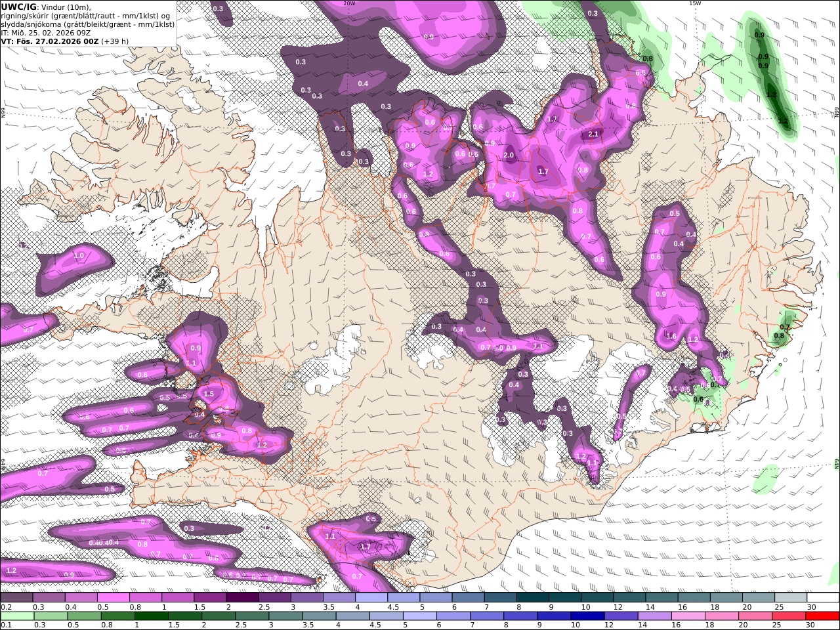
Task: Click the 10 label on the rain legend scale
Action: tap(576, 625)
